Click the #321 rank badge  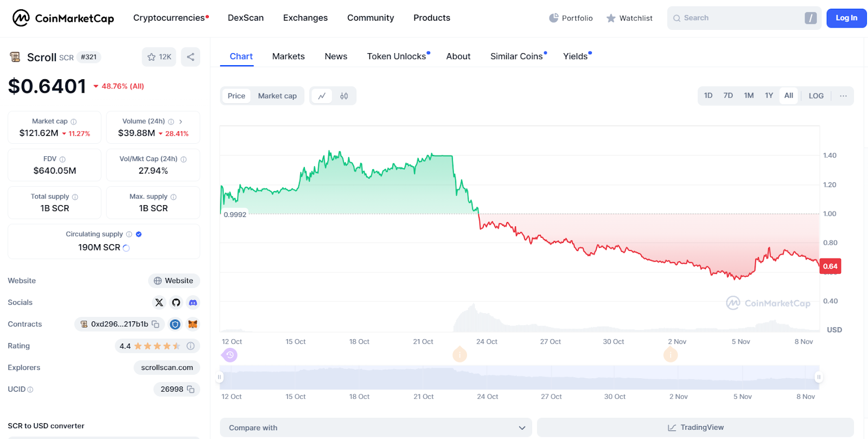tap(89, 57)
